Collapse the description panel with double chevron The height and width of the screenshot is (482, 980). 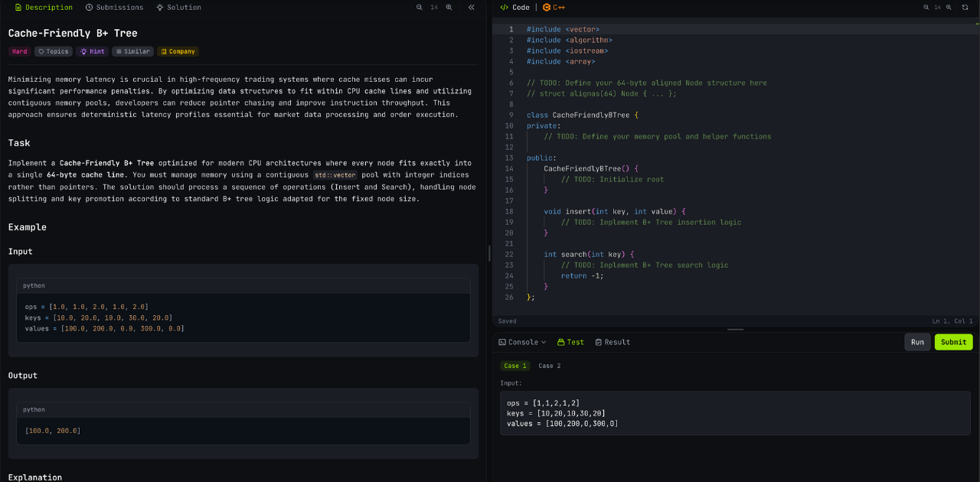[472, 8]
